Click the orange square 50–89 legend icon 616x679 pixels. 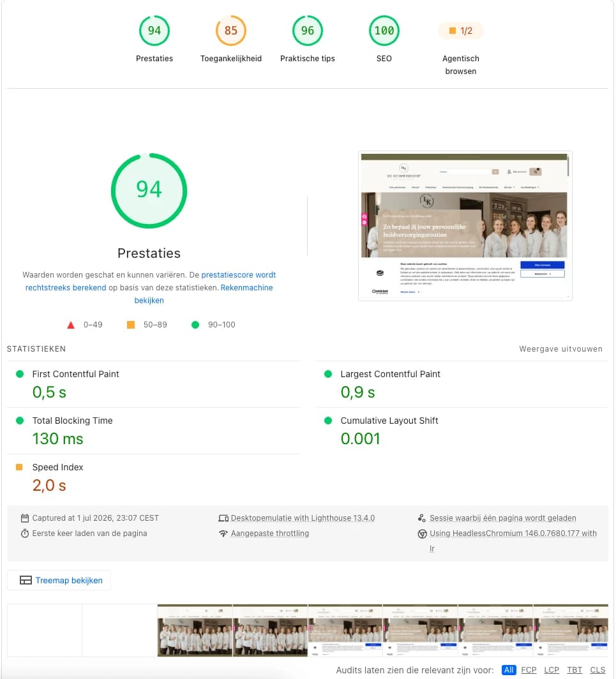pos(130,325)
